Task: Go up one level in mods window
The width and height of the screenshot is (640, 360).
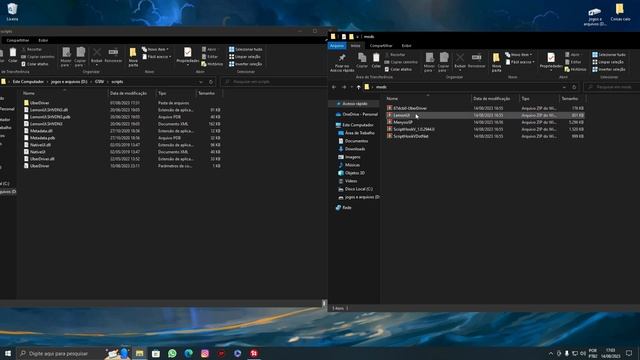Action: tap(358, 87)
